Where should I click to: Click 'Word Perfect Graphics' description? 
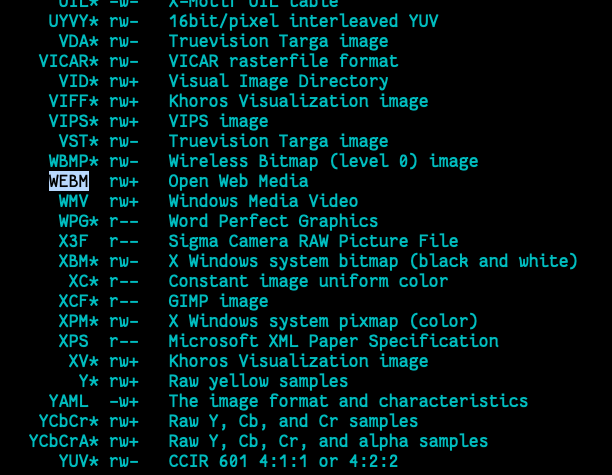[273, 222]
